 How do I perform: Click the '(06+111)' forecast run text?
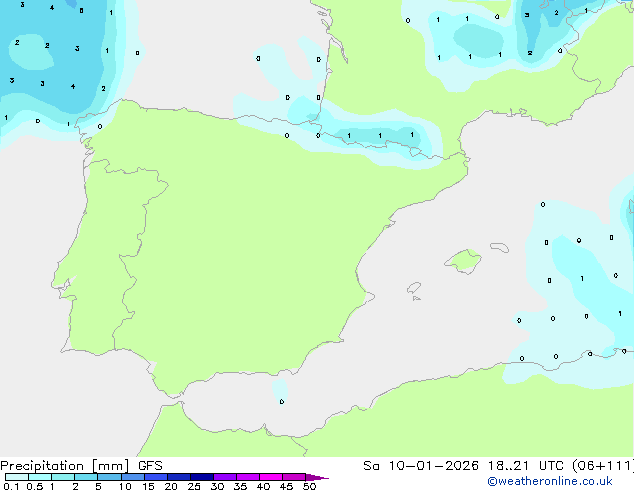603,466
